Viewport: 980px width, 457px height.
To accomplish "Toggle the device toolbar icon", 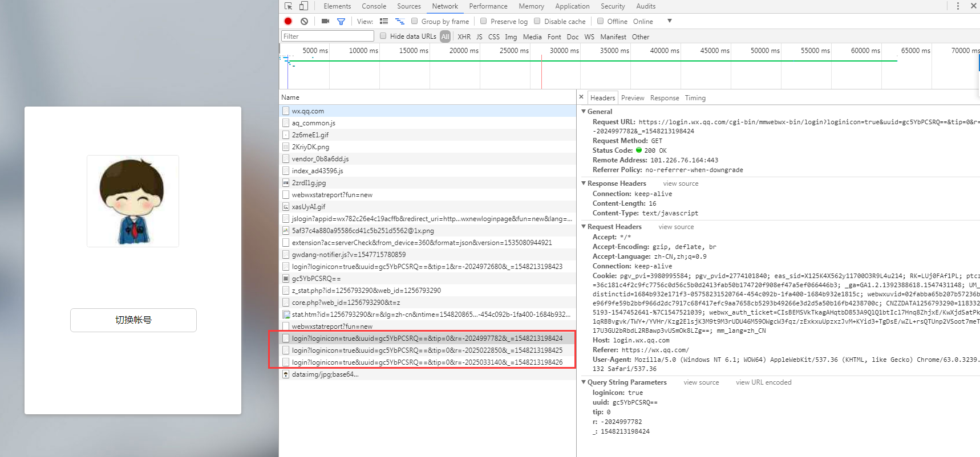I will click(x=303, y=6).
